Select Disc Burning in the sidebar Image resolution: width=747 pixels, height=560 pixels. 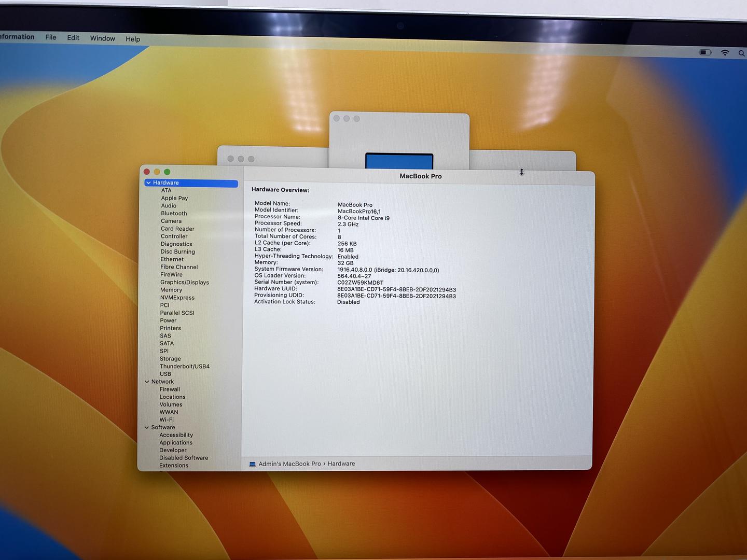[178, 252]
